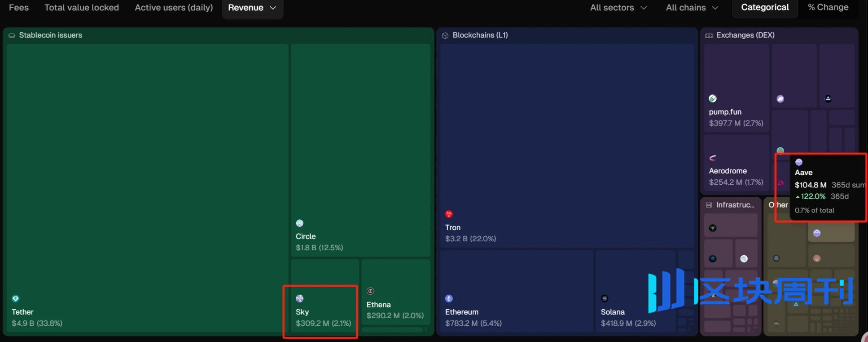The width and height of the screenshot is (868, 342).
Task: Click the Tether logo icon
Action: (16, 298)
